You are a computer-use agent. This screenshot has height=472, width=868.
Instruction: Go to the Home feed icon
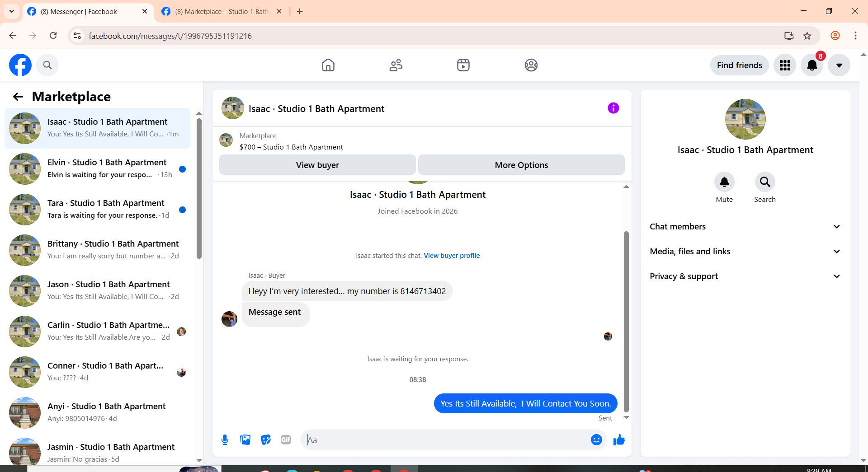click(328, 65)
